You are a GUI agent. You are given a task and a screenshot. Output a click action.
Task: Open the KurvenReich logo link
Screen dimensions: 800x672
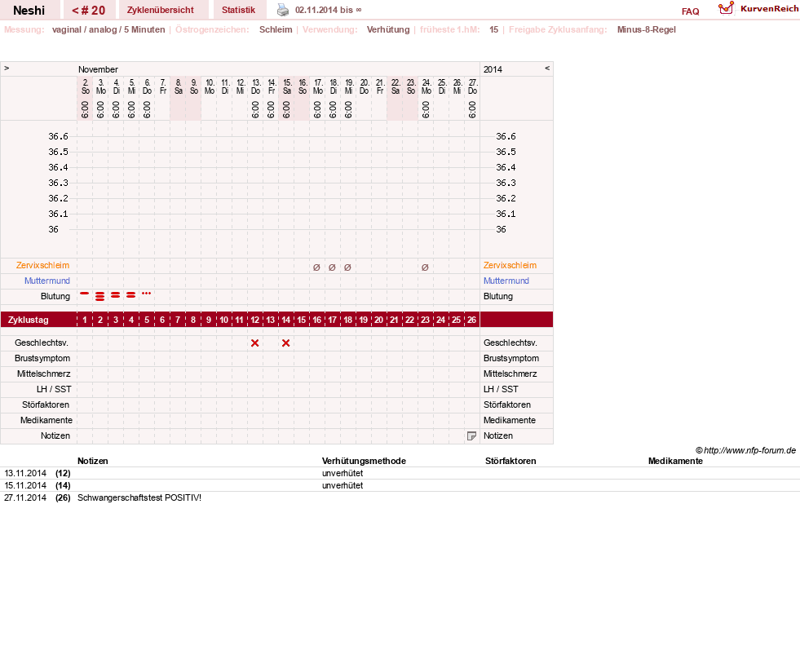tap(758, 9)
